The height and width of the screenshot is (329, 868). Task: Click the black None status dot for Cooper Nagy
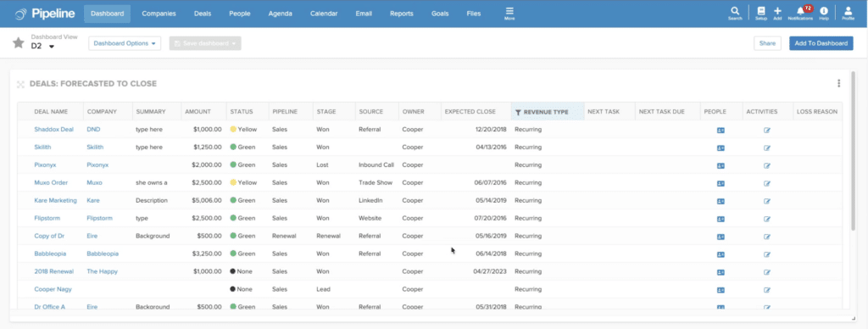233,289
